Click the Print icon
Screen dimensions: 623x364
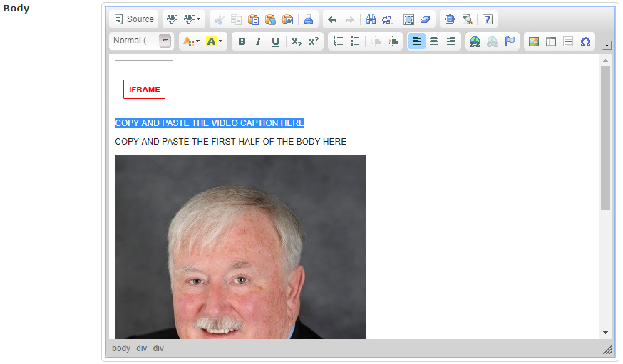pos(308,19)
